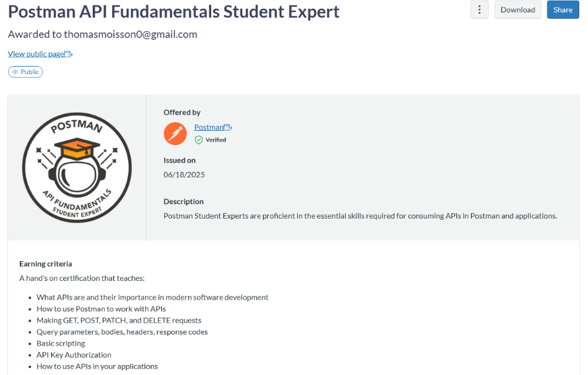Click the page title heading

[x=174, y=11]
